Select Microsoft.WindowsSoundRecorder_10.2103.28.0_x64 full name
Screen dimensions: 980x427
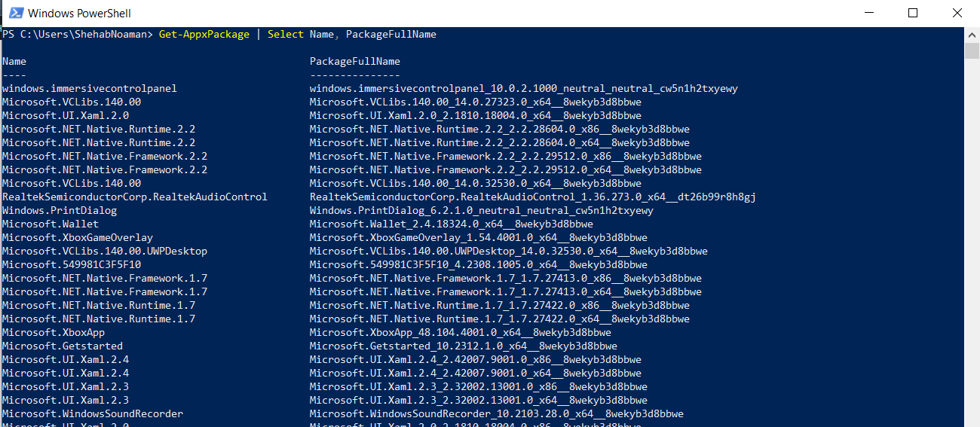point(497,414)
